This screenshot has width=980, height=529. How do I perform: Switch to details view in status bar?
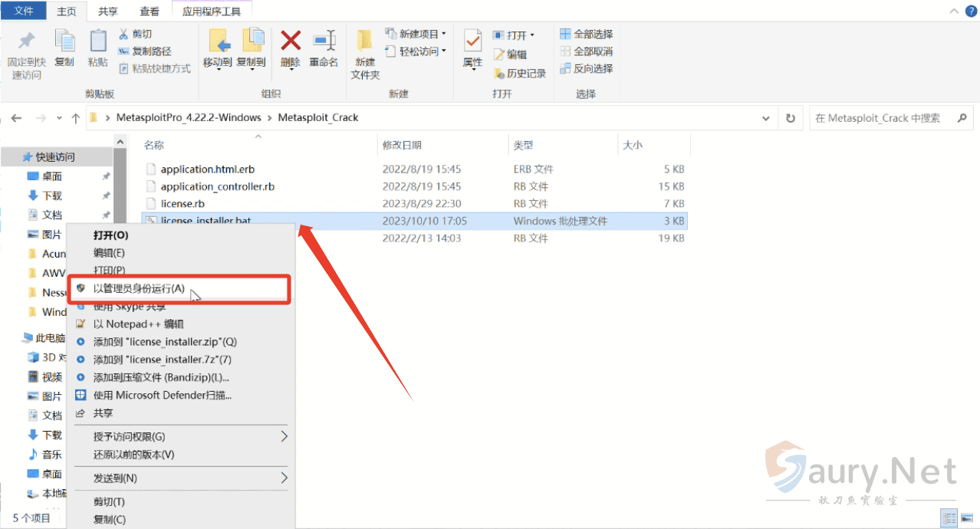tap(949, 517)
